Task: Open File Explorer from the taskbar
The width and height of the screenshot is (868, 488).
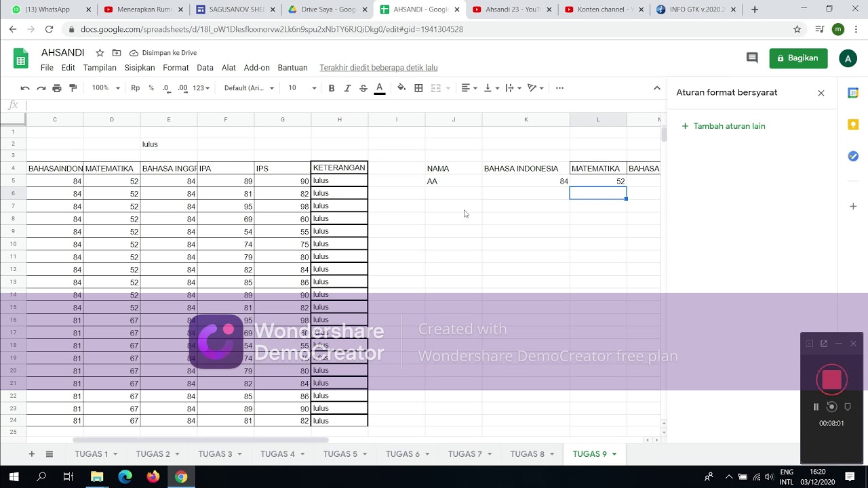Action: click(x=96, y=476)
